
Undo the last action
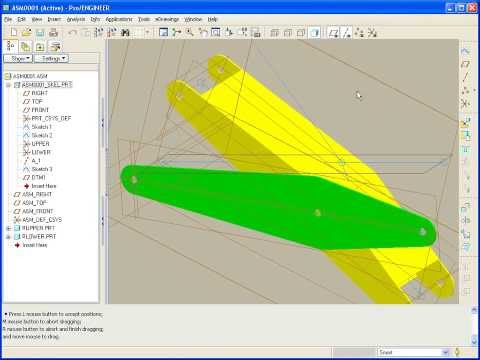pos(72,32)
